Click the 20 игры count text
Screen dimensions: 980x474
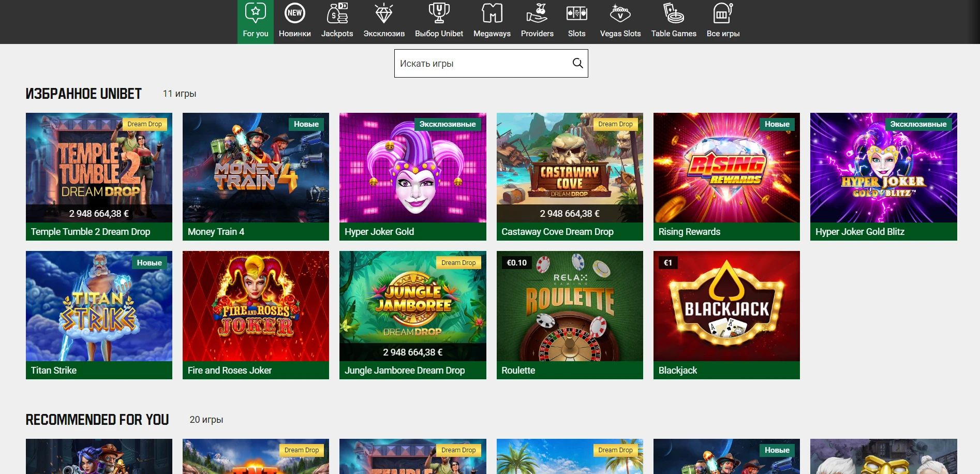[206, 420]
